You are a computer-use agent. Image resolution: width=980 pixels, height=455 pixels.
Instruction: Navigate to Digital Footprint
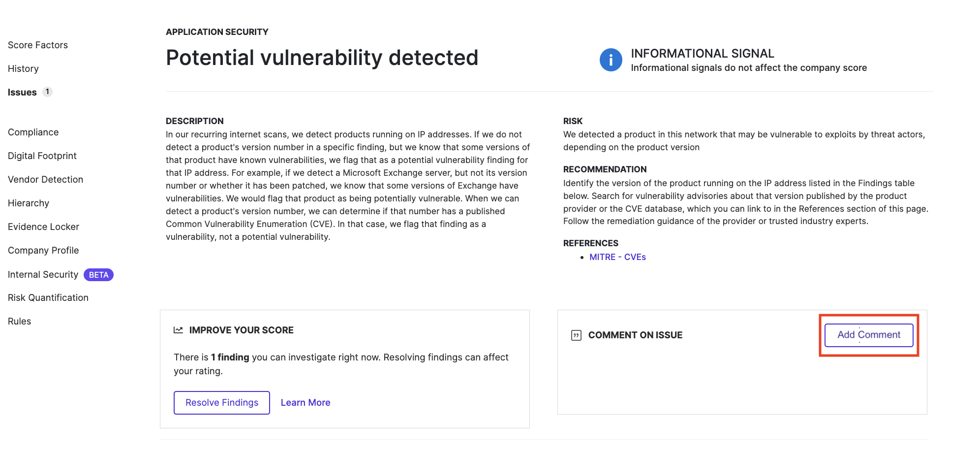(x=42, y=156)
